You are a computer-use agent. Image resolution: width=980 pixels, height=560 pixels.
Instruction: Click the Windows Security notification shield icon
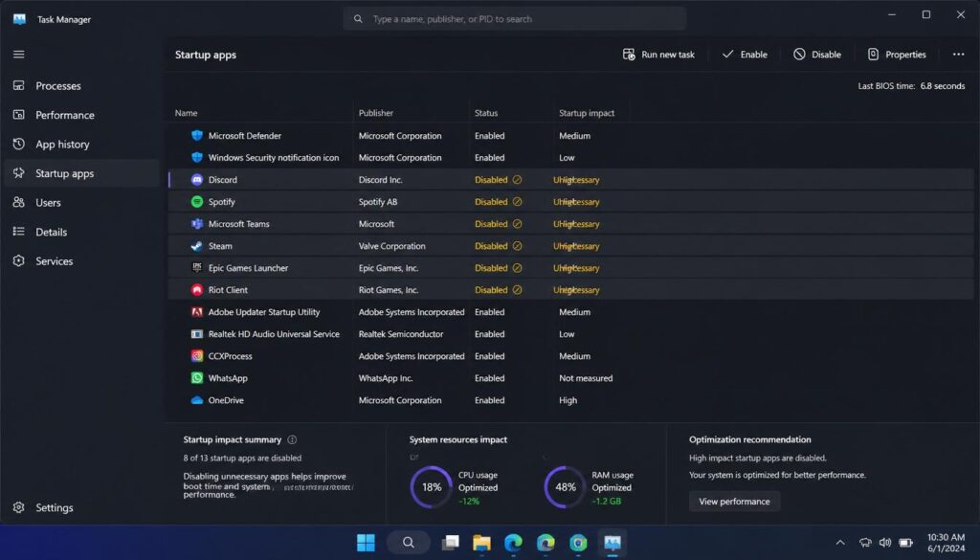click(x=197, y=158)
